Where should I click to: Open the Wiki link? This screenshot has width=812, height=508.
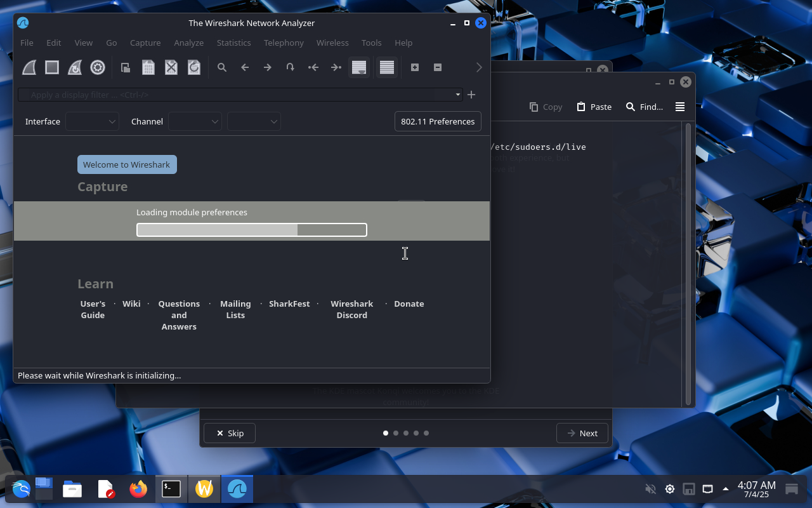tap(131, 304)
